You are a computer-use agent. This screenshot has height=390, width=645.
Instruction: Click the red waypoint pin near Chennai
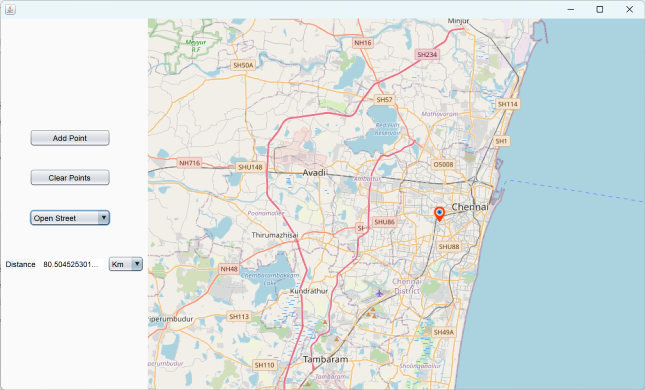(439, 214)
